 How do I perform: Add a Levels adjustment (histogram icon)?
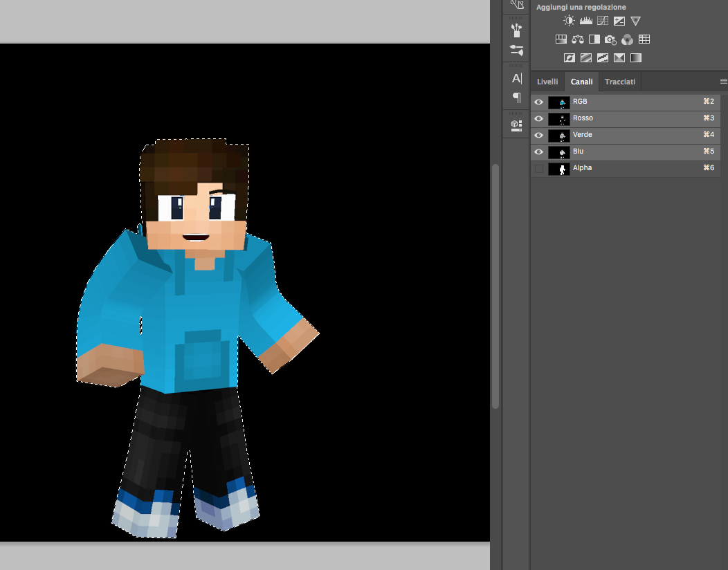(x=586, y=21)
